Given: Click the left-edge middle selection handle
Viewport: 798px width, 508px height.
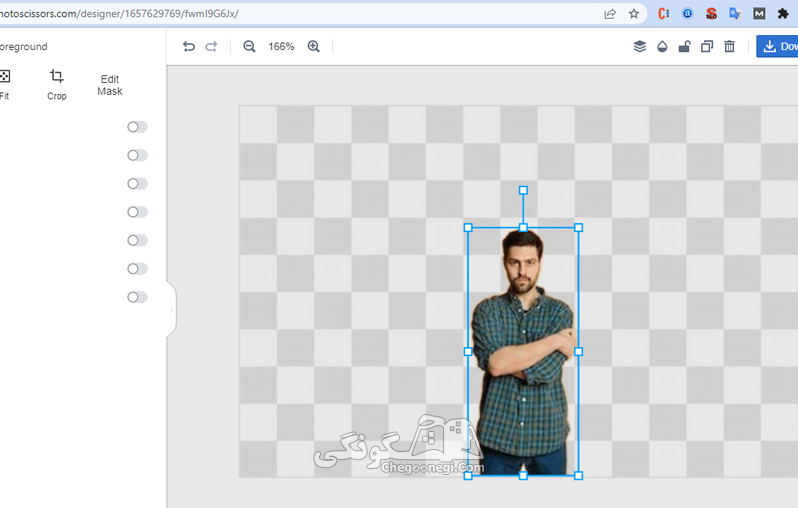Looking at the screenshot, I should click(x=468, y=351).
